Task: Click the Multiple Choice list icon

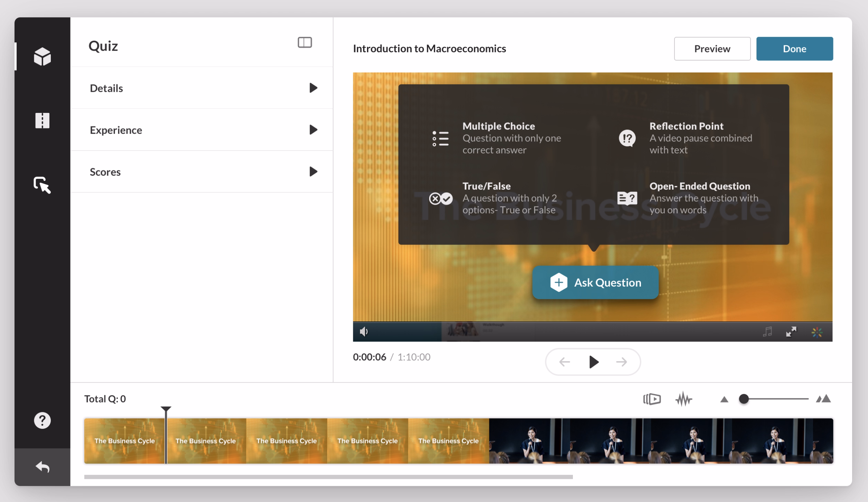Action: [x=441, y=138]
